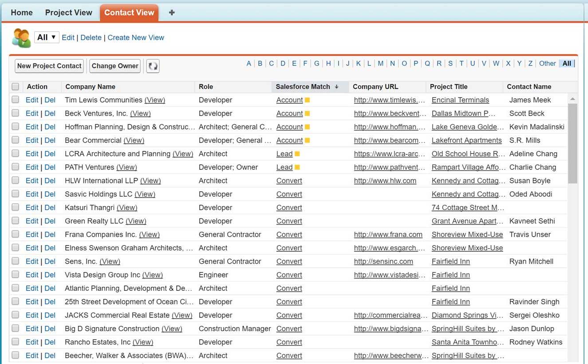Click the refresh list icon button
This screenshot has width=588, height=364.
(153, 66)
